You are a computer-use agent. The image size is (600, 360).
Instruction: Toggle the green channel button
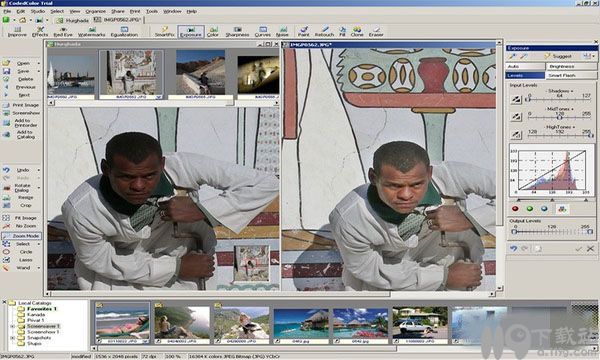[530, 209]
